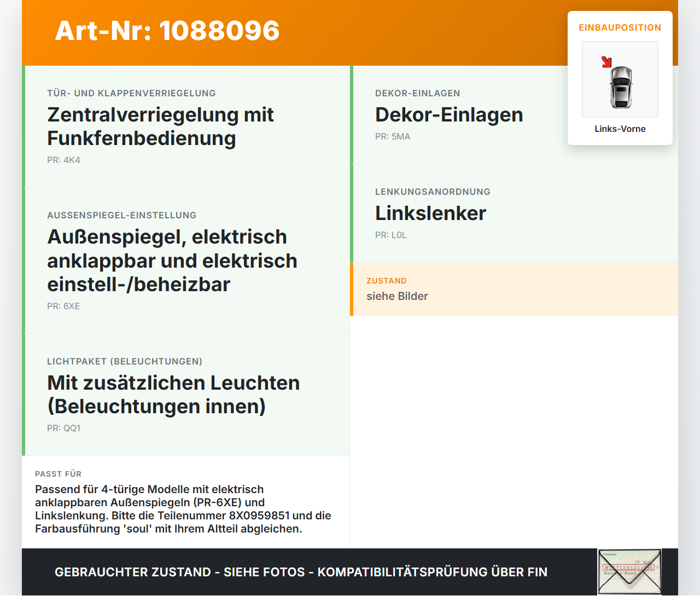Select the 'Linkslenker' heading
700x596 pixels.
[430, 213]
